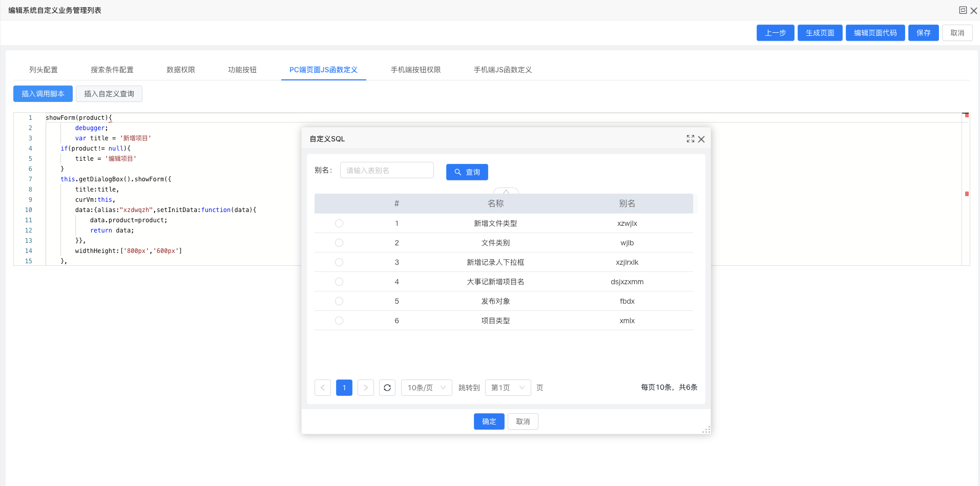
Task: Switch to the 列头配置 tab
Action: [x=44, y=70]
